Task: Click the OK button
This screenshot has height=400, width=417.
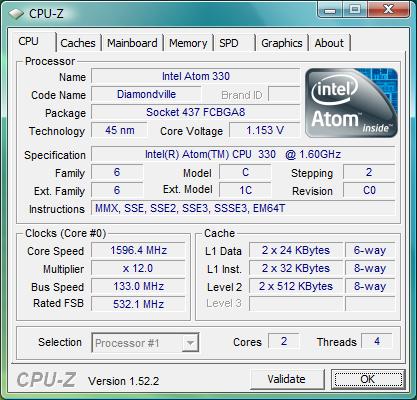Action: click(x=368, y=379)
